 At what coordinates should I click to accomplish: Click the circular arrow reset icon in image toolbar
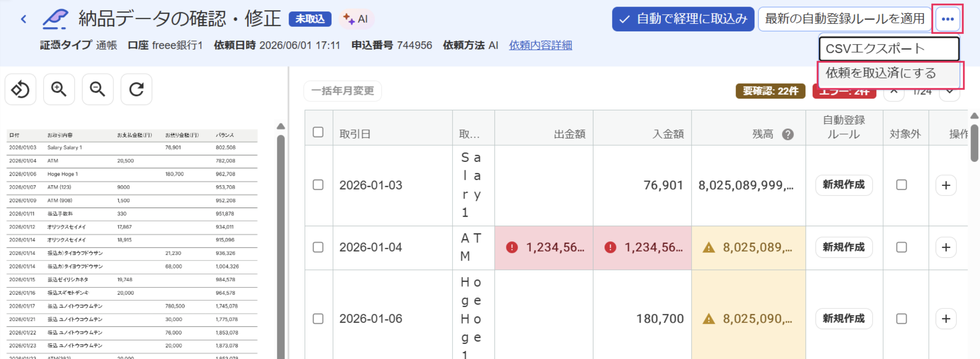[137, 89]
